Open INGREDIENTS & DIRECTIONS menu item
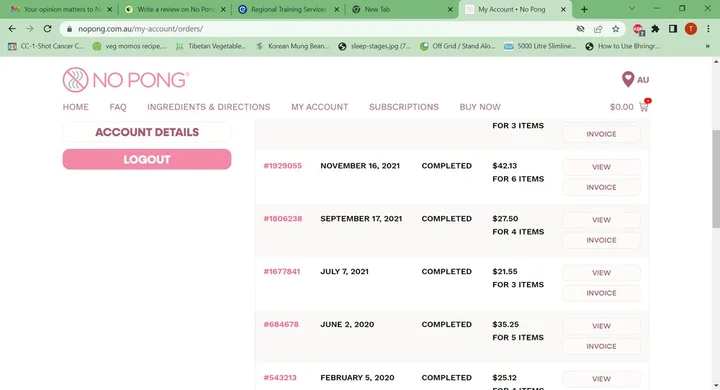Screen dimensions: 720x390 (208, 107)
